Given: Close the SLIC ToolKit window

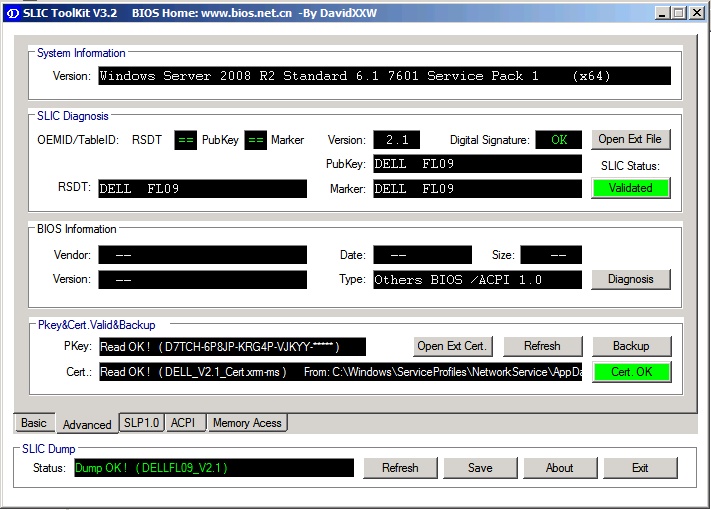Looking at the screenshot, I should point(696,13).
